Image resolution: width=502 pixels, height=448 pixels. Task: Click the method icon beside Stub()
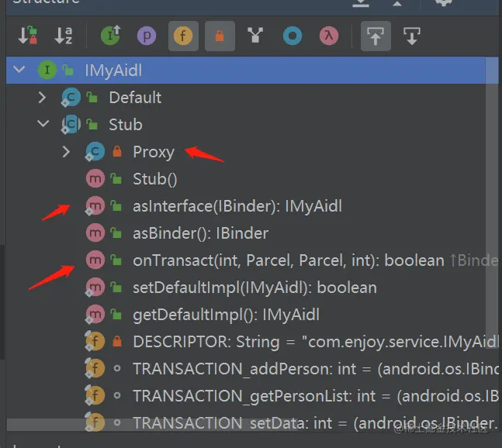coord(95,179)
